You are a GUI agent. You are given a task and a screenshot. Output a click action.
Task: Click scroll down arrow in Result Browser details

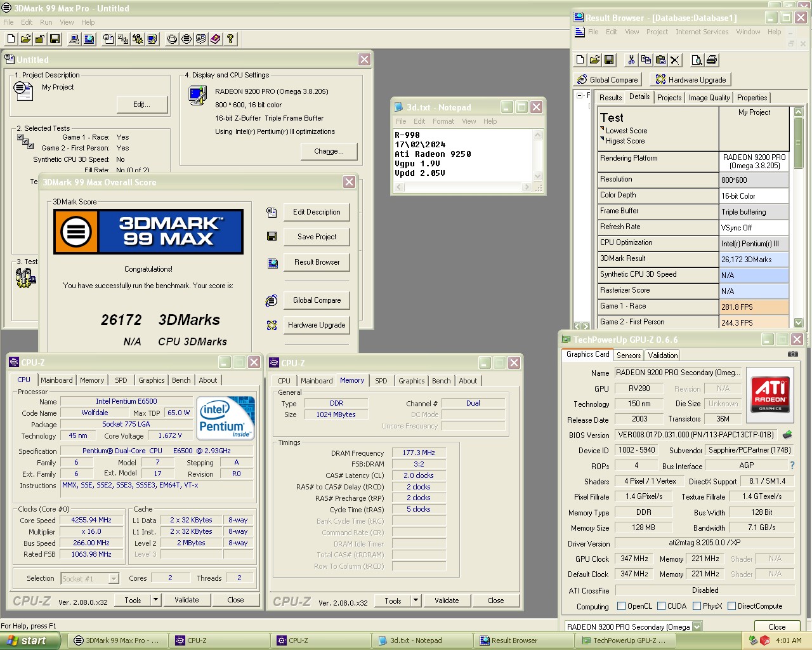pyautogui.click(x=798, y=322)
